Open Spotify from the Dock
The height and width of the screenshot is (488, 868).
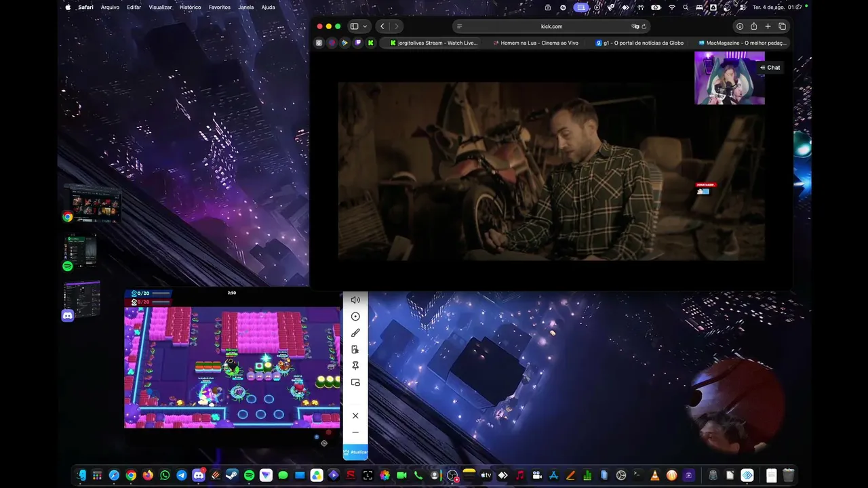249,475
